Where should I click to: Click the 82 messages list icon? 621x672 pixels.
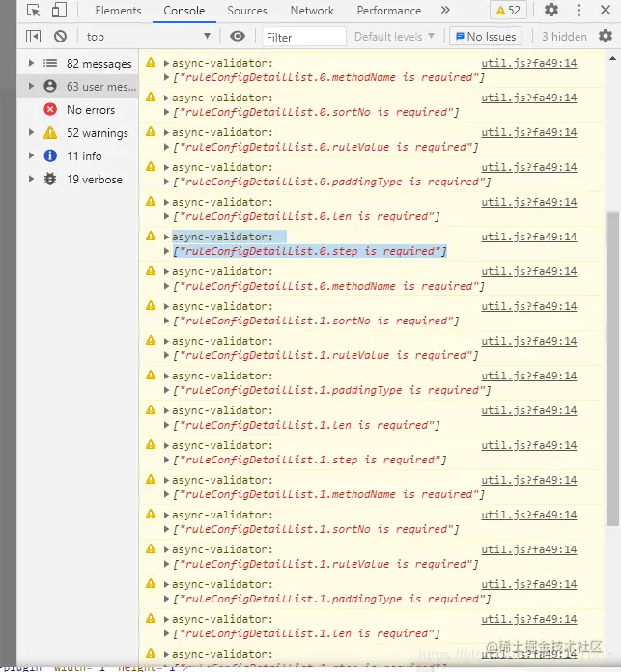(50, 63)
